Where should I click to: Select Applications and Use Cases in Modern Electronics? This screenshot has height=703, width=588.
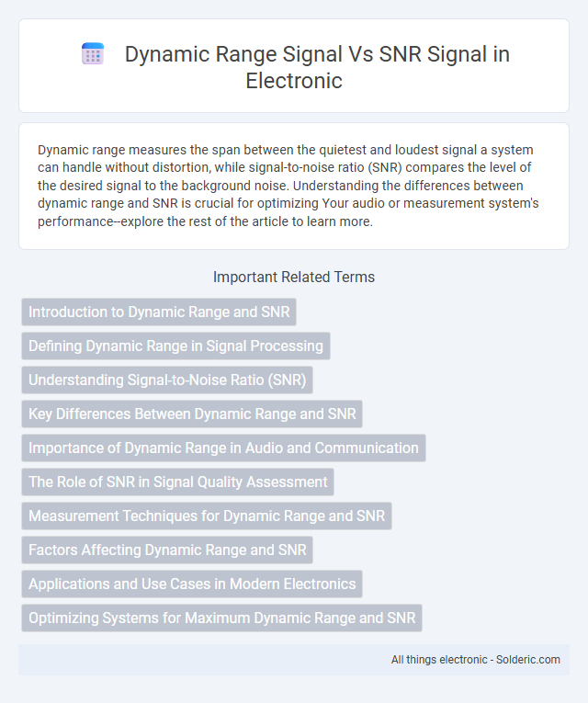click(x=192, y=584)
